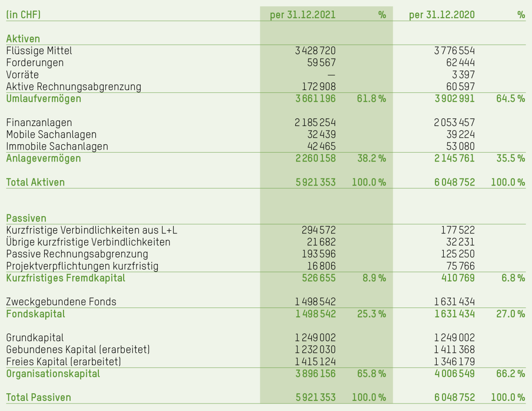Click the 'Total Passiven' row label
Screen dimensions: 532x411
tap(39, 398)
